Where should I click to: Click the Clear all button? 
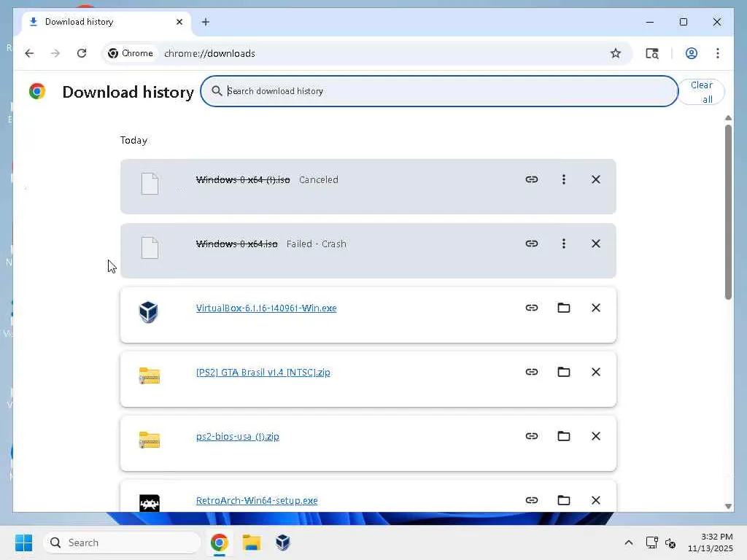pos(701,92)
